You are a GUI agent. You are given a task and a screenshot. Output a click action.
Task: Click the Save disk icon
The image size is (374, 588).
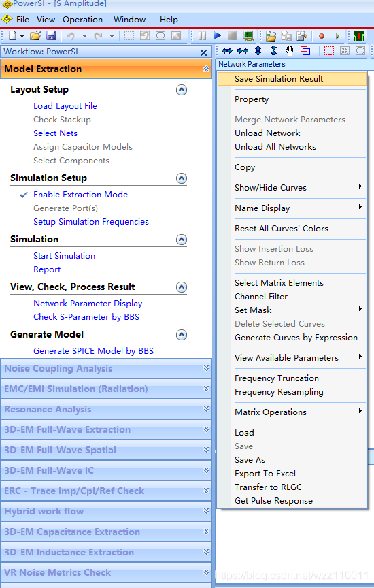pos(51,36)
